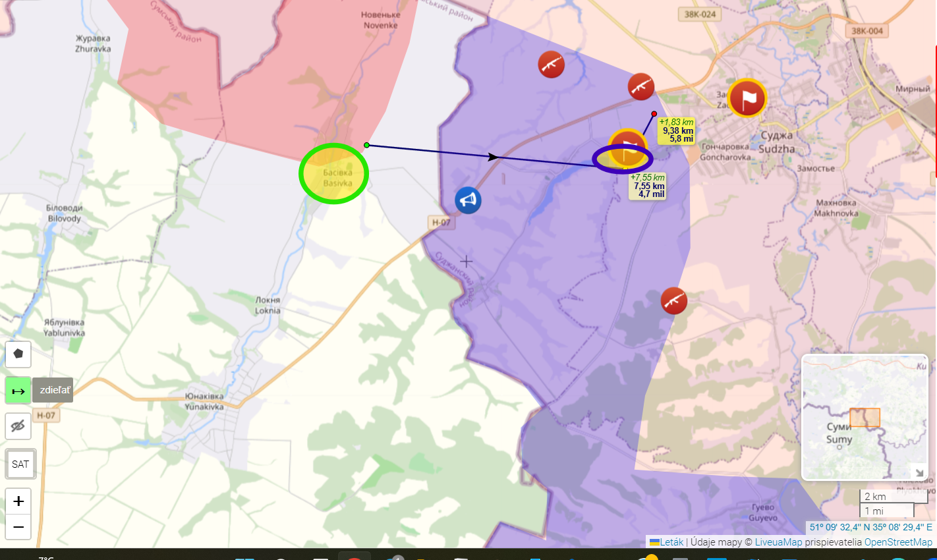
Task: Switch to SAT satellite view
Action: coord(20,464)
